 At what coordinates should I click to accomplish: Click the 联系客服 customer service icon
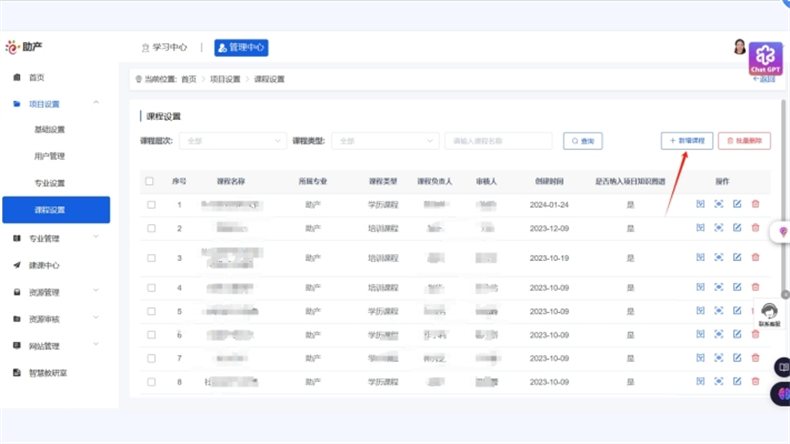(x=769, y=315)
